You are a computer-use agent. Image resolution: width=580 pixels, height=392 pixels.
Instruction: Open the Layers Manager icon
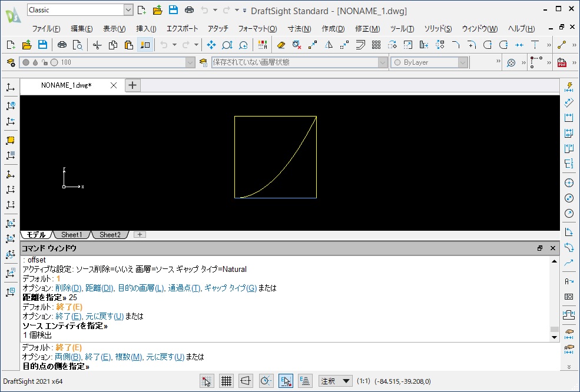[x=11, y=62]
